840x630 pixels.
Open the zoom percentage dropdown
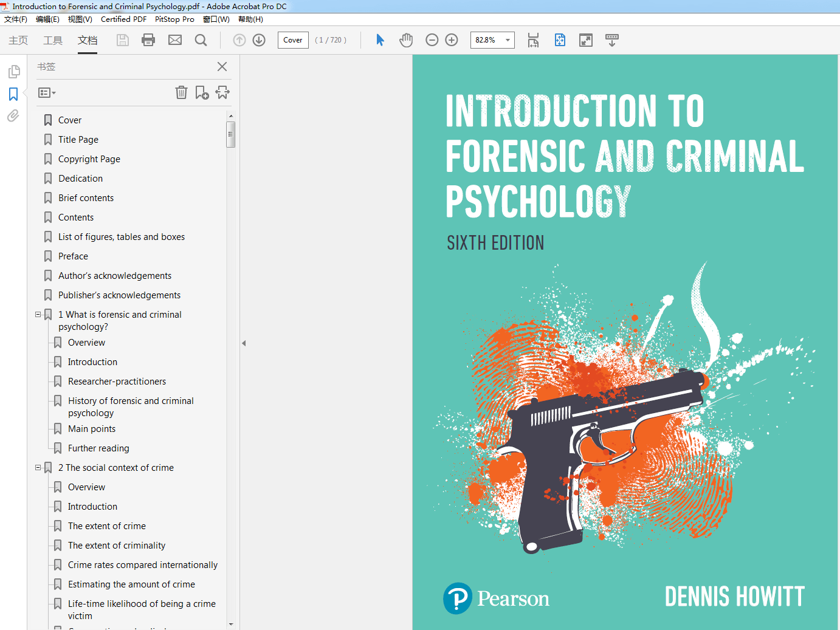click(x=507, y=39)
